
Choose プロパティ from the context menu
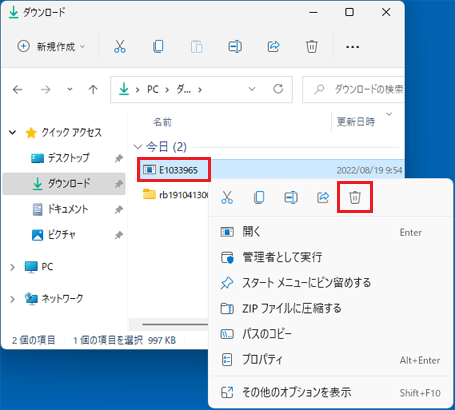330,360
